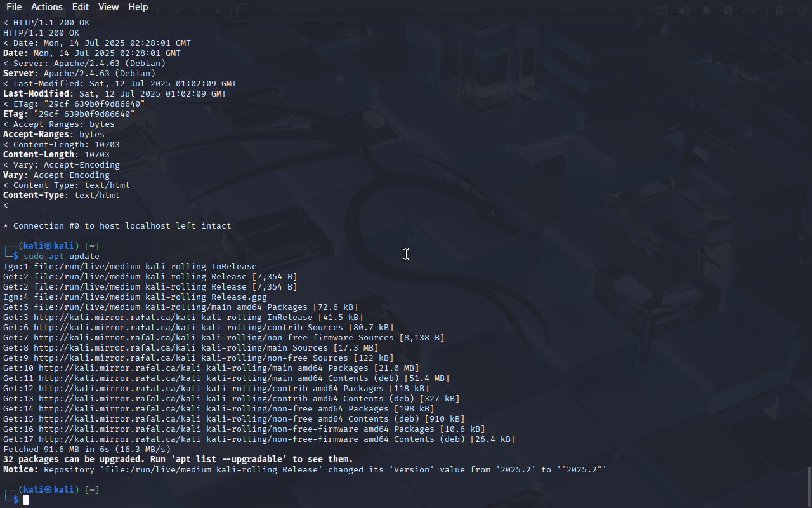Click the logout arrow icon in panel
812x508 pixels.
click(x=801, y=11)
